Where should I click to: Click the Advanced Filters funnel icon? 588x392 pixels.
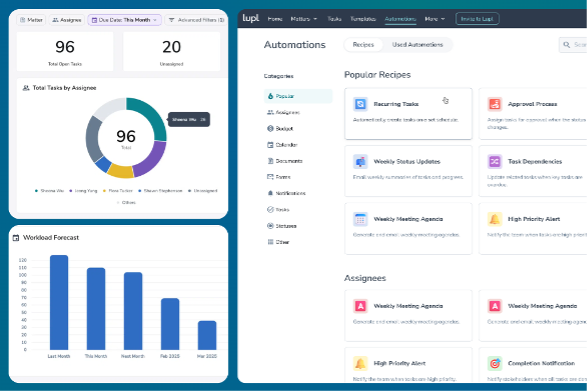[171, 20]
